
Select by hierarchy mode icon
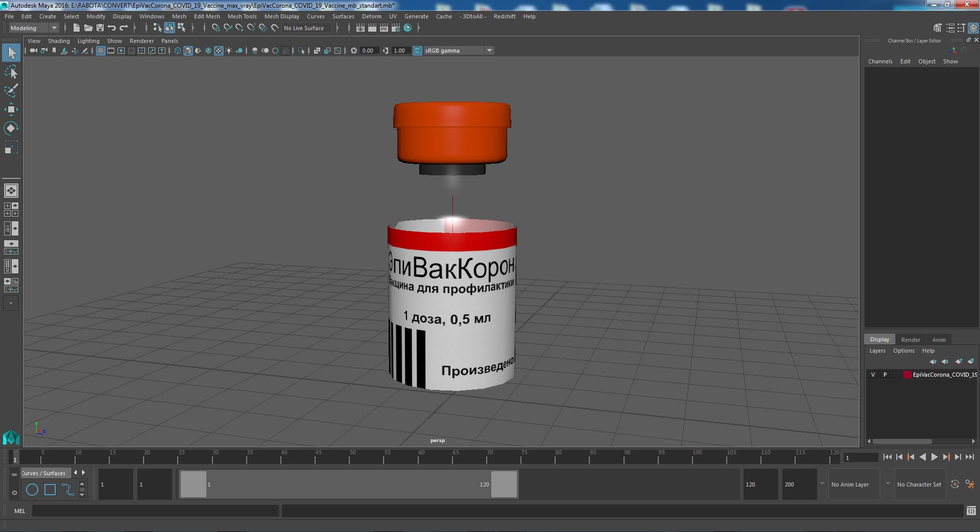[157, 28]
